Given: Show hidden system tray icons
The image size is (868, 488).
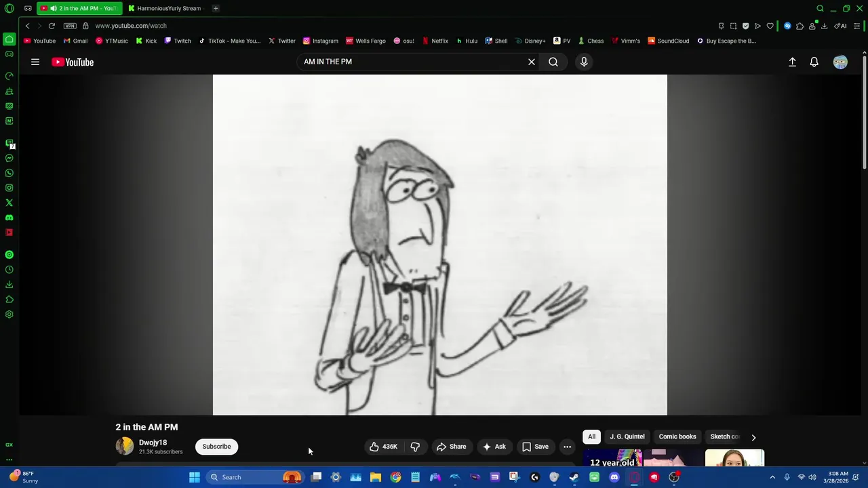Looking at the screenshot, I should pyautogui.click(x=772, y=477).
